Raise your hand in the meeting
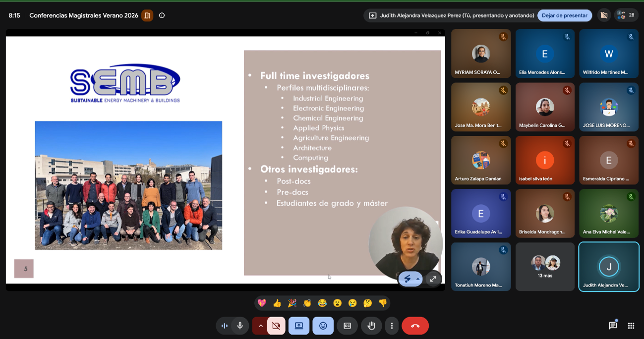Screen dimensions: 644x339 [371, 326]
